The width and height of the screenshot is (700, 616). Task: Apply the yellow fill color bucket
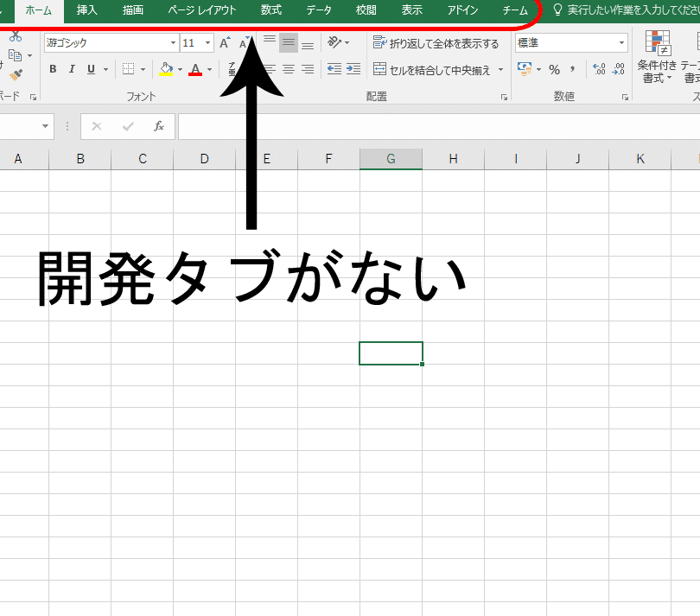click(x=167, y=69)
